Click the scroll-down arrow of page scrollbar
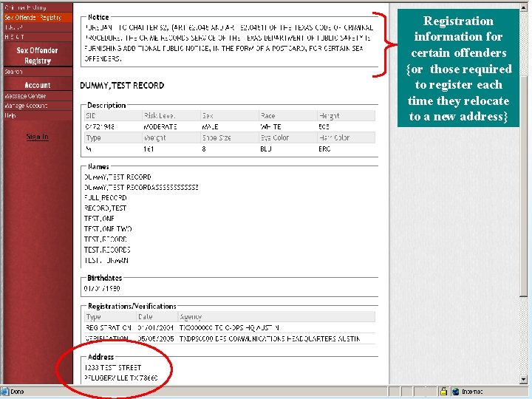This screenshot has width=532, height=399. [x=524, y=379]
